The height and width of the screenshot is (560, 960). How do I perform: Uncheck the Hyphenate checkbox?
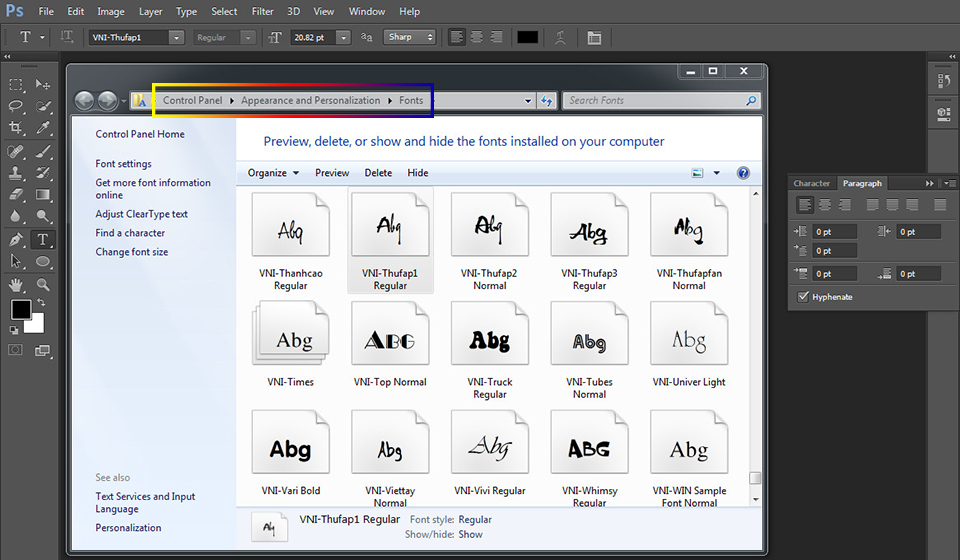click(x=803, y=297)
